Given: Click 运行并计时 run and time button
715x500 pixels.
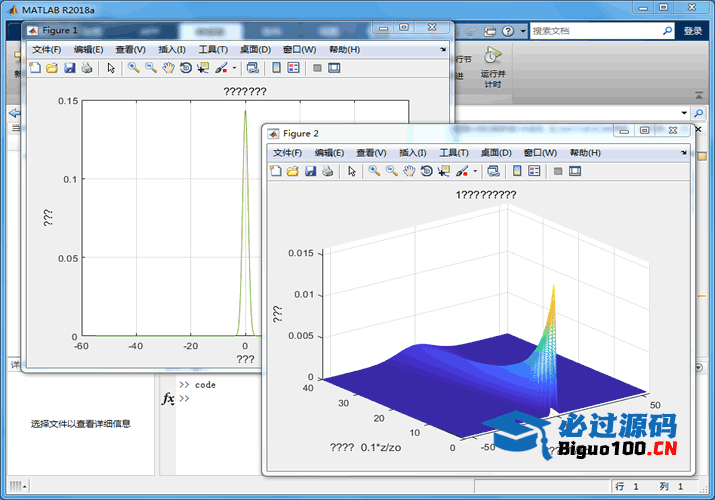Looking at the screenshot, I should (493, 67).
